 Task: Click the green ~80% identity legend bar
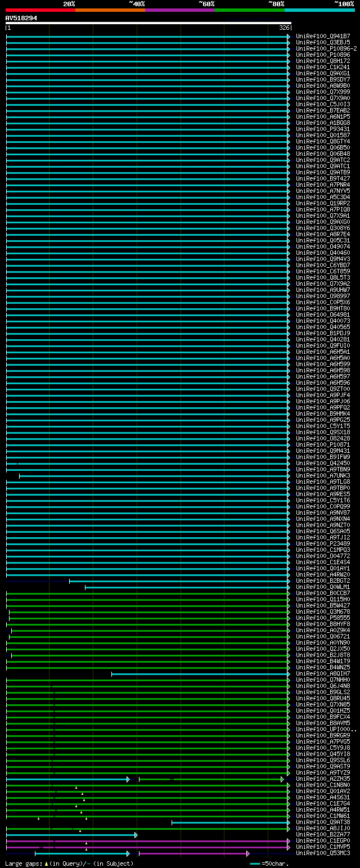(x=250, y=10)
